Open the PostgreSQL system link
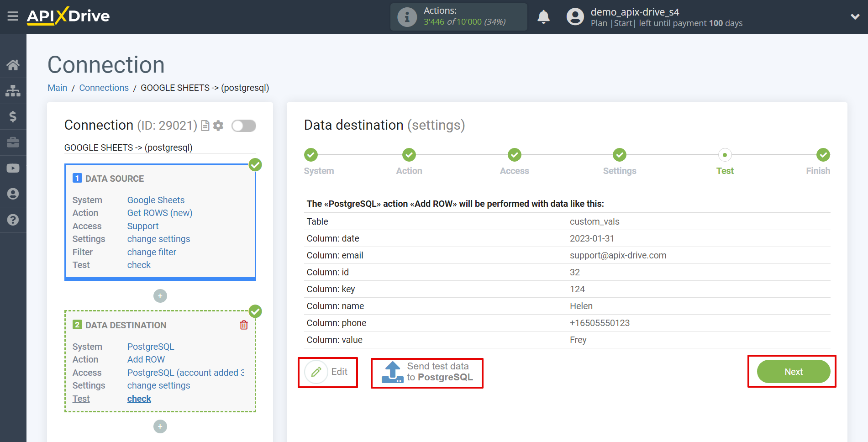 click(x=151, y=347)
